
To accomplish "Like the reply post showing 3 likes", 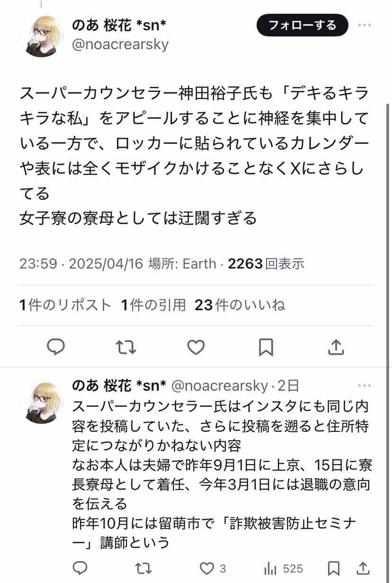I will click(x=213, y=568).
